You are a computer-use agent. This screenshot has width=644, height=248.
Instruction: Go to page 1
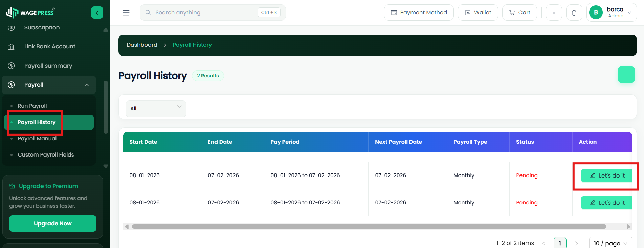tap(560, 243)
